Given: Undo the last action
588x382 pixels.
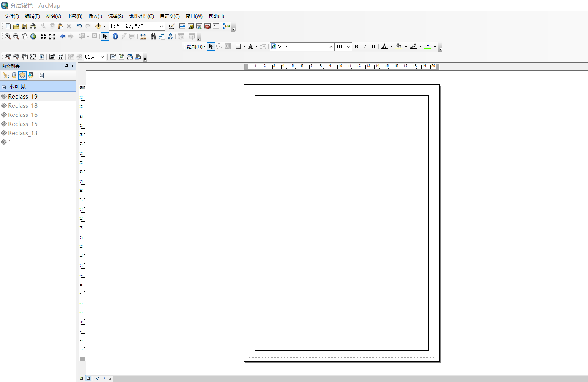Looking at the screenshot, I should point(79,26).
